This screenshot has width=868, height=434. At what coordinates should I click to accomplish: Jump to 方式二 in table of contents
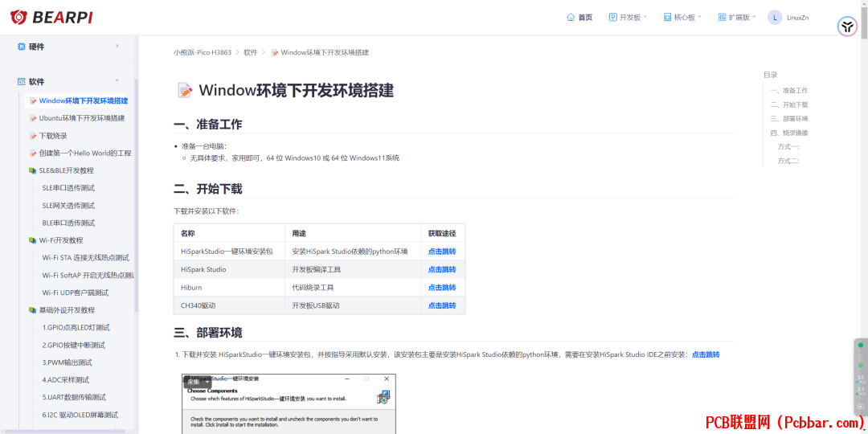[788, 161]
